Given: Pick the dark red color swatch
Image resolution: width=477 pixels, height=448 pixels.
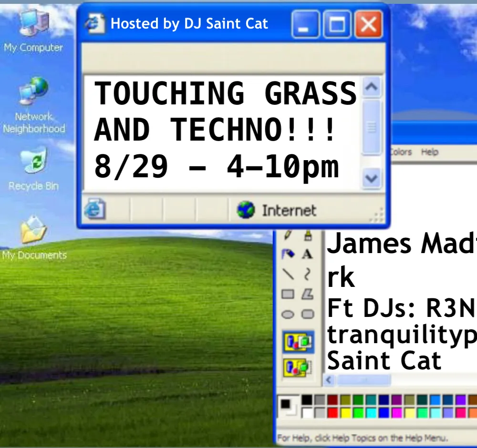Looking at the screenshot, I should [x=332, y=400].
